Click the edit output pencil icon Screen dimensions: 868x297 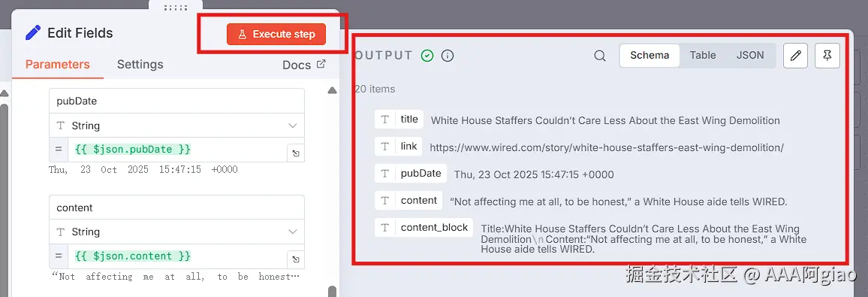[795, 56]
